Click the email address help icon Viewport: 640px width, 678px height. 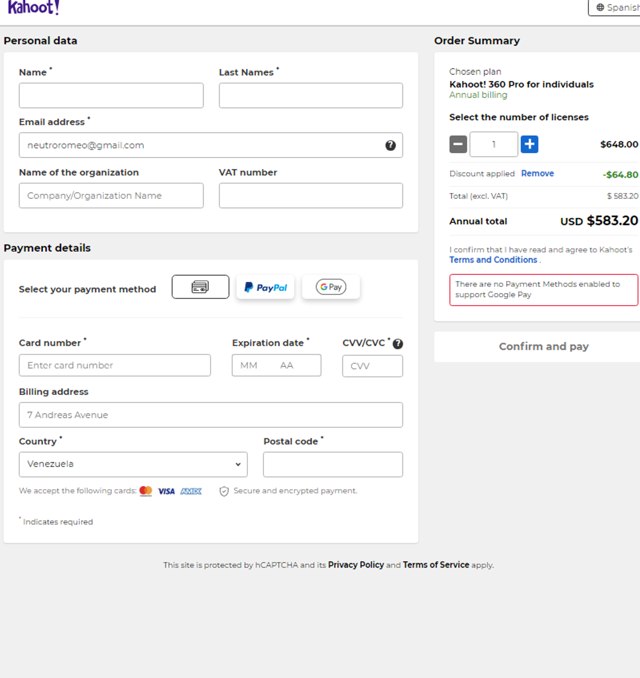(390, 145)
